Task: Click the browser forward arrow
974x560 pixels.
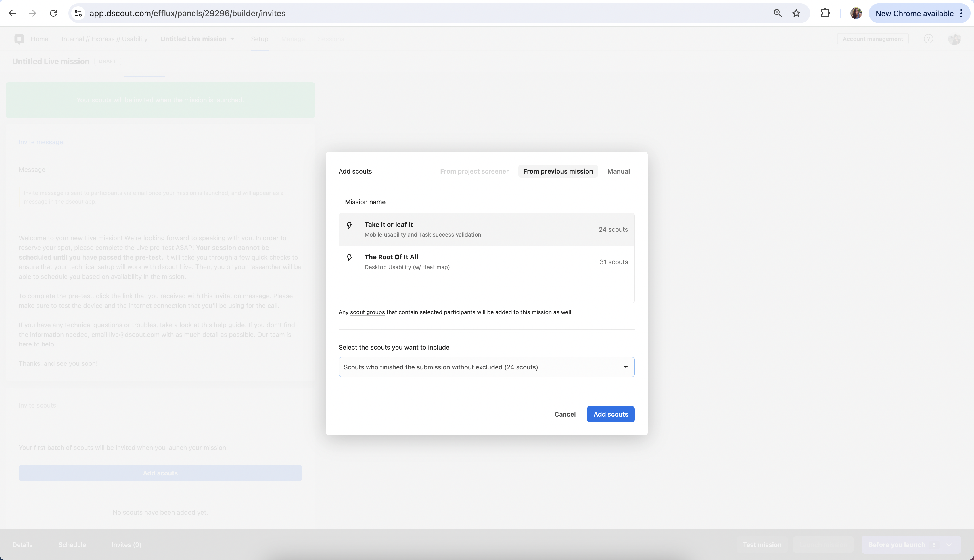Action: pos(33,14)
